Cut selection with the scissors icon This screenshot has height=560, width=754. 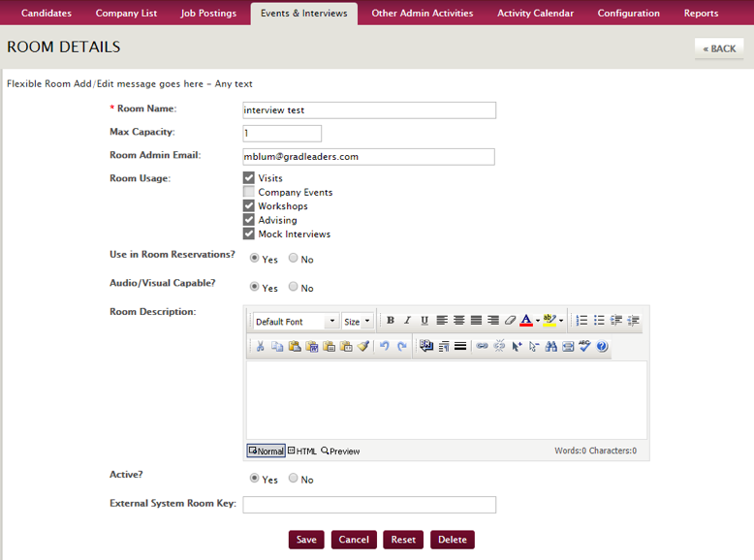(x=260, y=346)
